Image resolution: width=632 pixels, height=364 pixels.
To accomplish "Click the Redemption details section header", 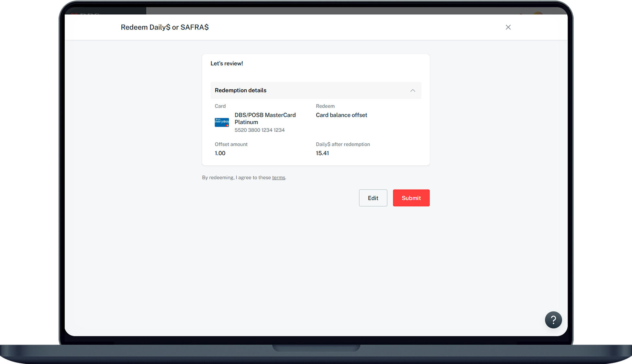I will [240, 91].
